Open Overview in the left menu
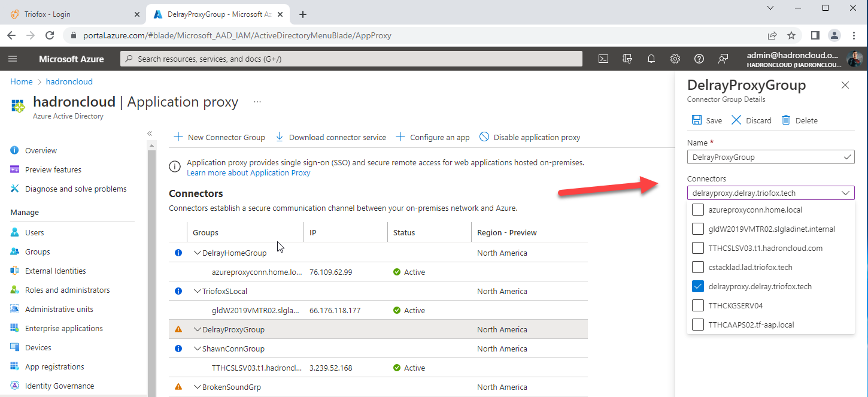This screenshot has height=397, width=868. point(41,150)
